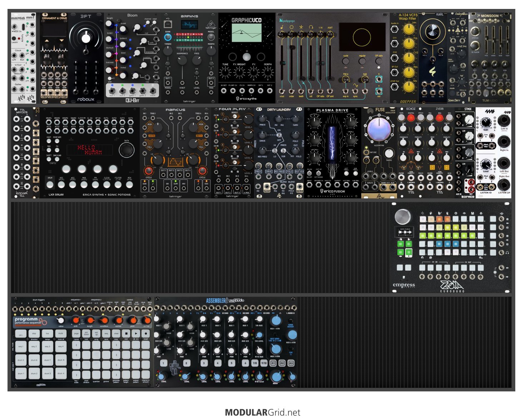
Task: Click the BANK button on Brains
Action: (x=168, y=37)
